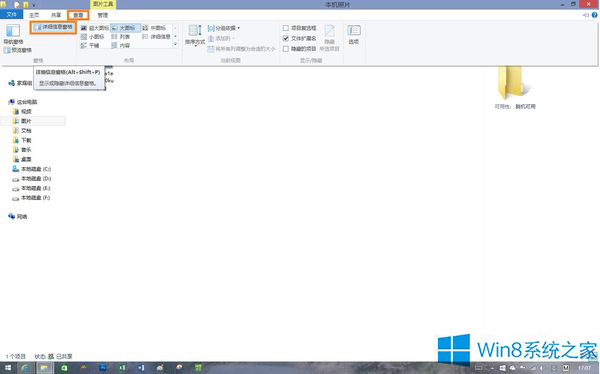Select 家庭组 homegroup in the sidebar

[x=21, y=83]
